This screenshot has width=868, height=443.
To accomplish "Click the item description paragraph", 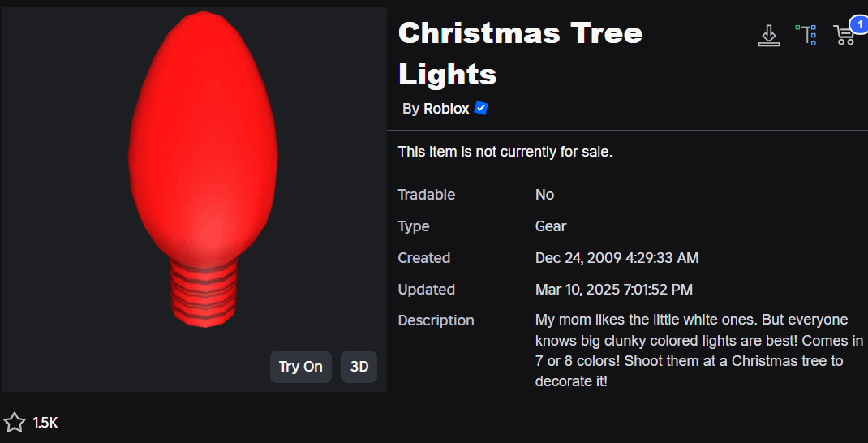I will [x=698, y=350].
